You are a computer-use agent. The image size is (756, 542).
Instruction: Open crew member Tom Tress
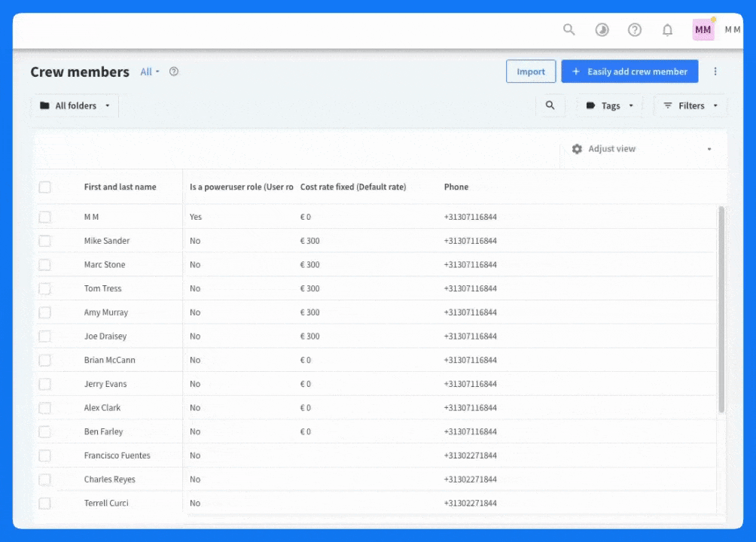[102, 288]
